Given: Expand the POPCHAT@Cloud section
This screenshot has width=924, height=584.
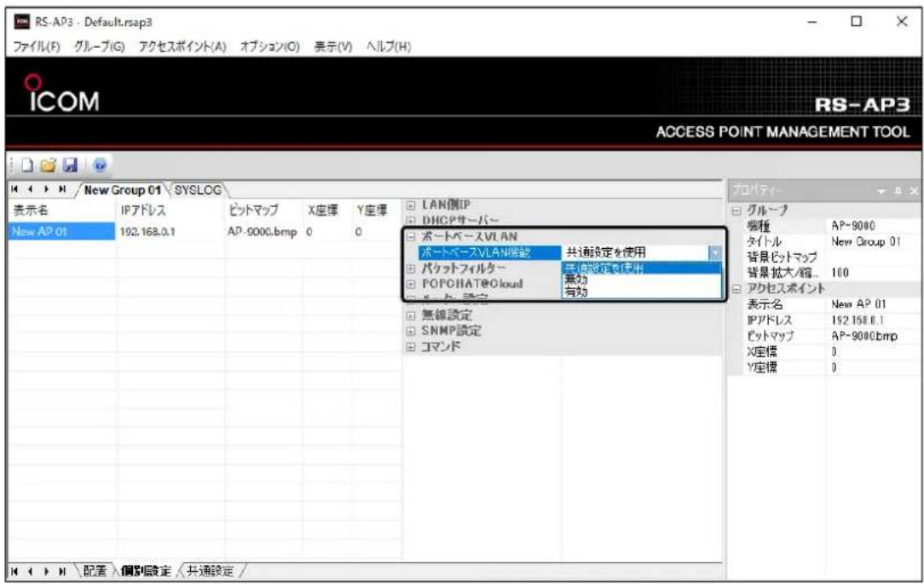Looking at the screenshot, I should coord(411,283).
